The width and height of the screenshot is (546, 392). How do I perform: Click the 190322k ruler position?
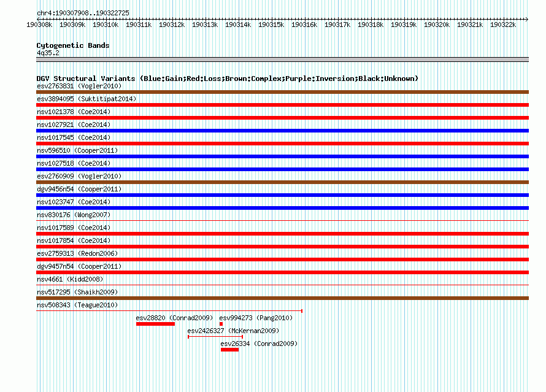coord(503,25)
